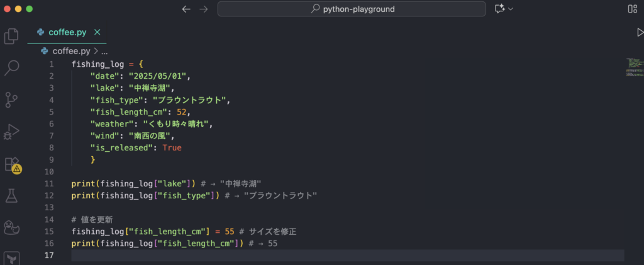Open the Search view magnifier icon

[x=11, y=68]
